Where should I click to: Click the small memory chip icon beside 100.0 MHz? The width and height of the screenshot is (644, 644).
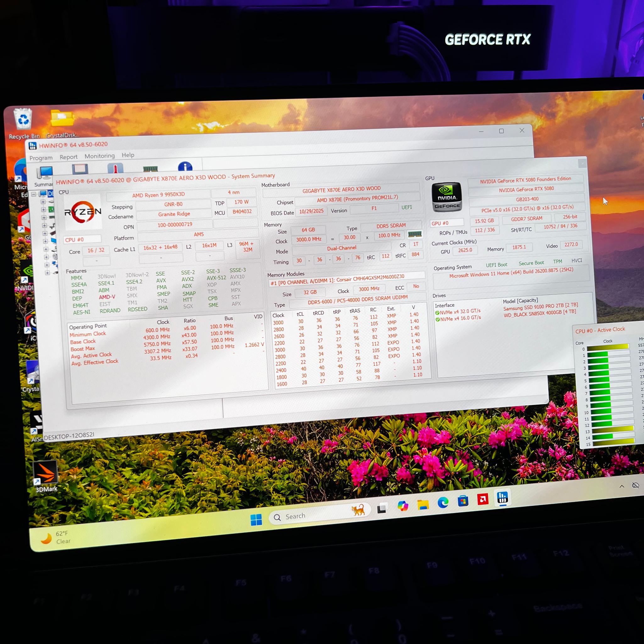click(415, 234)
